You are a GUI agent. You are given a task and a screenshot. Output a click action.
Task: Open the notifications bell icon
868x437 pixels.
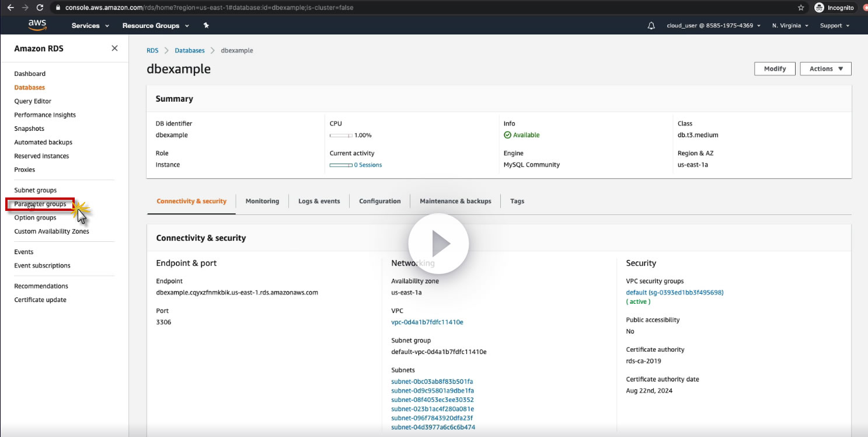[x=651, y=26]
